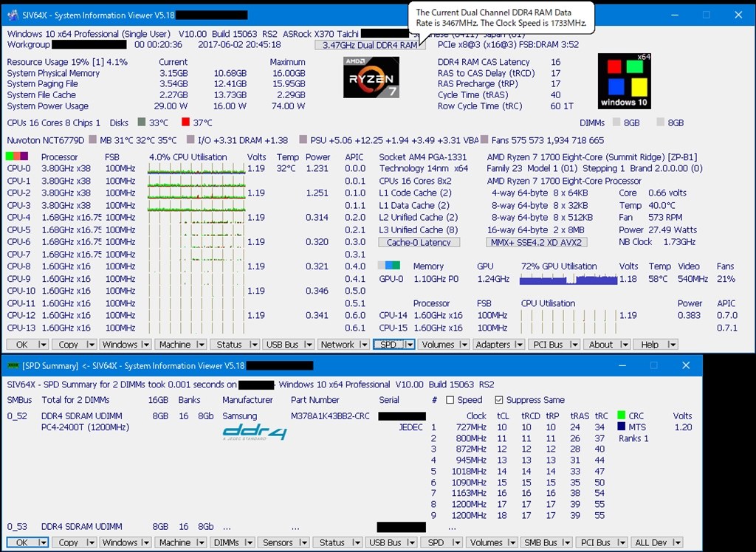Open the Sensors dropdown arrow in SPD Summary
This screenshot has width=756, height=552.
point(303,542)
